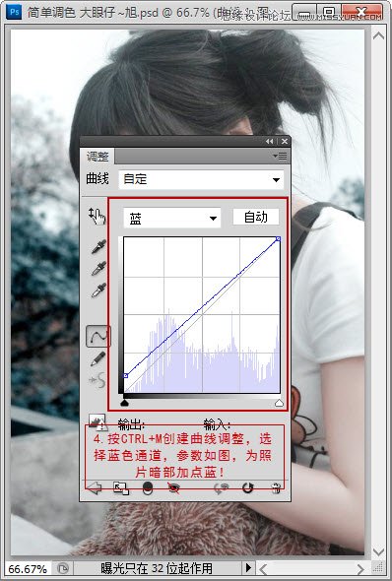The width and height of the screenshot is (392, 581).
Task: View previous state icon
Action: pos(222,488)
